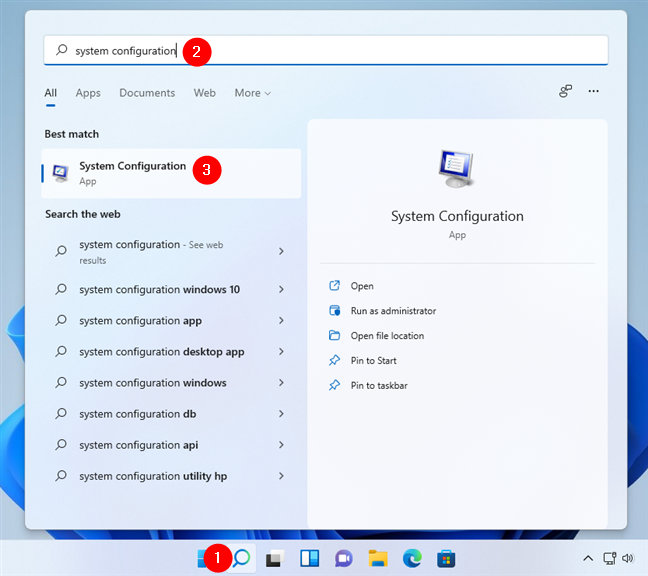648x576 pixels.
Task: Select 'system configuration api' suggestion
Action: tap(171, 445)
